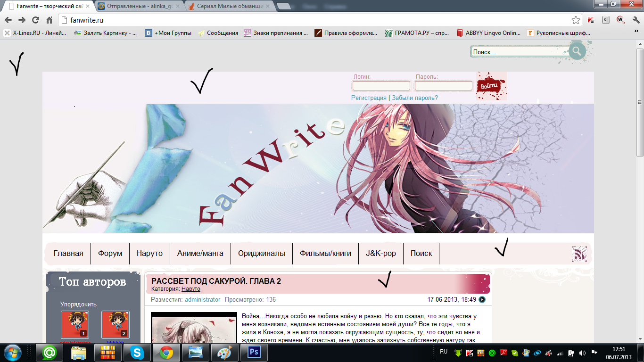This screenshot has width=644, height=362.
Task: Open the Наруто category link
Action: coord(191,289)
